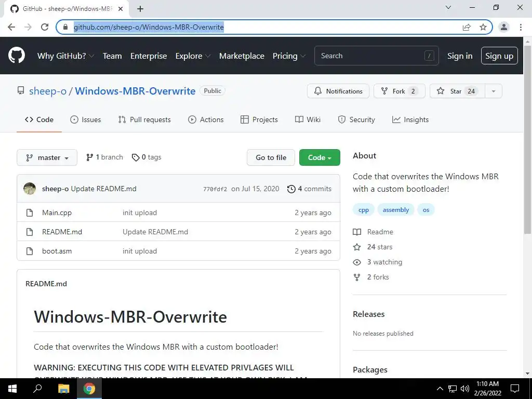Viewport: 532px width, 399px height.
Task: Bookmark this page with the star icon
Action: pos(483,27)
